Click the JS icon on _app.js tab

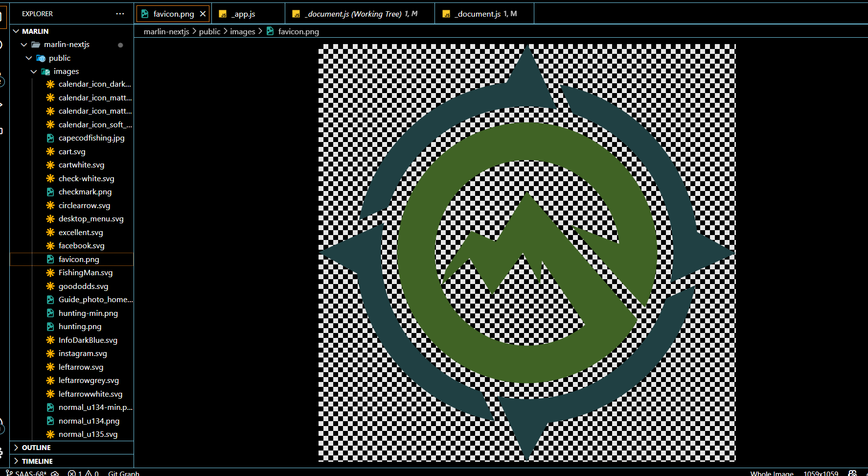click(223, 14)
